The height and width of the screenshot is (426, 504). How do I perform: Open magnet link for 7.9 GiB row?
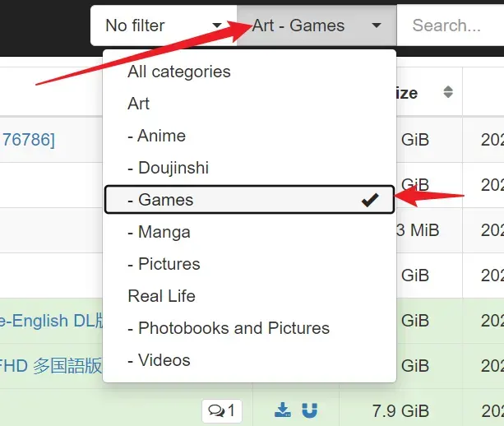pos(309,410)
